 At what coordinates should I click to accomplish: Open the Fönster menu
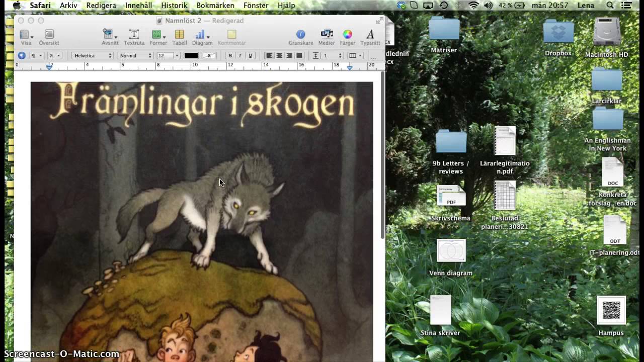tap(256, 6)
